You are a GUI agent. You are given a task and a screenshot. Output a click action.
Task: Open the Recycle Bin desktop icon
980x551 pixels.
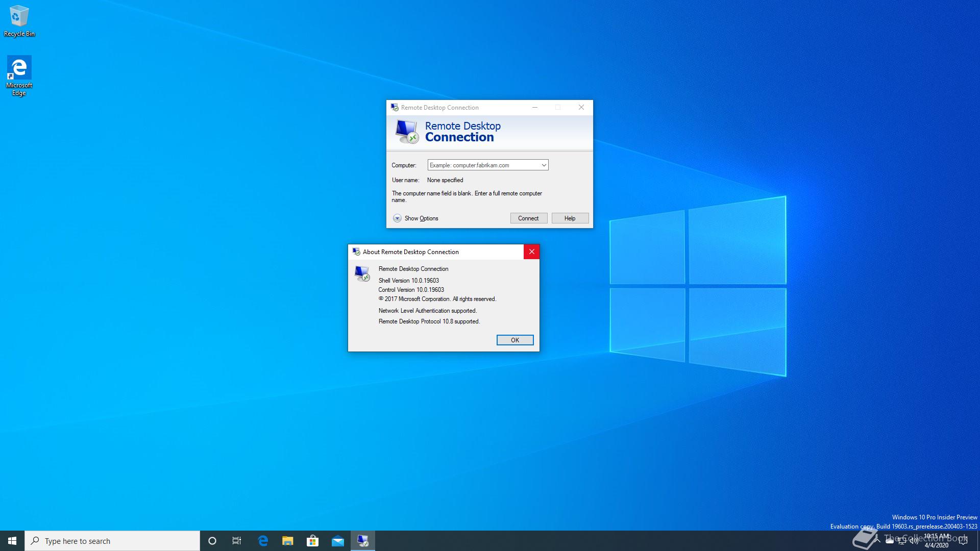[19, 21]
